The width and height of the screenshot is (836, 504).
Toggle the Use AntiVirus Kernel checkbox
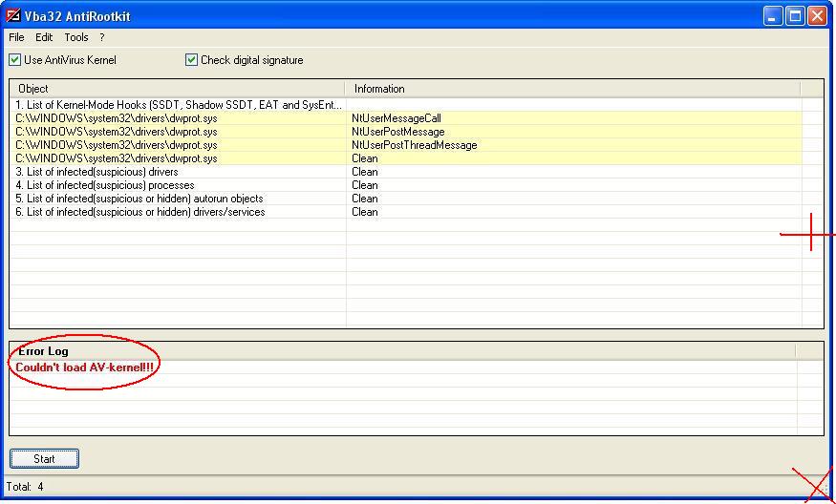[15, 60]
